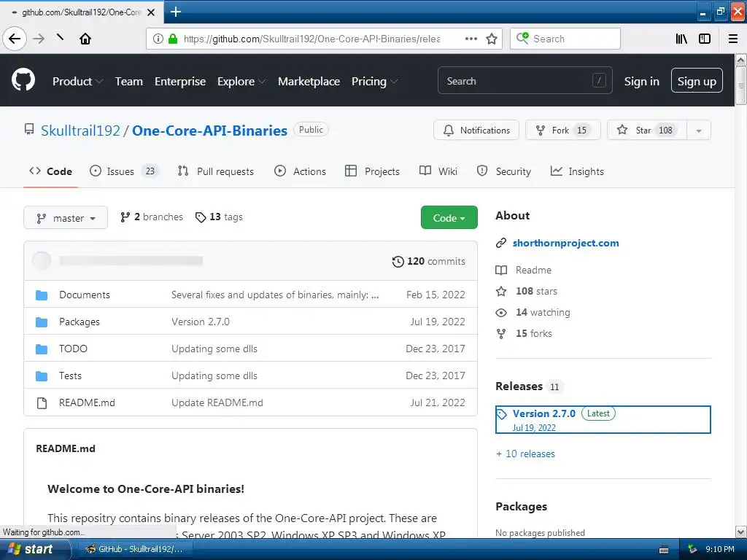Open the shorthornproject.com link
This screenshot has height=560, width=747.
[565, 243]
